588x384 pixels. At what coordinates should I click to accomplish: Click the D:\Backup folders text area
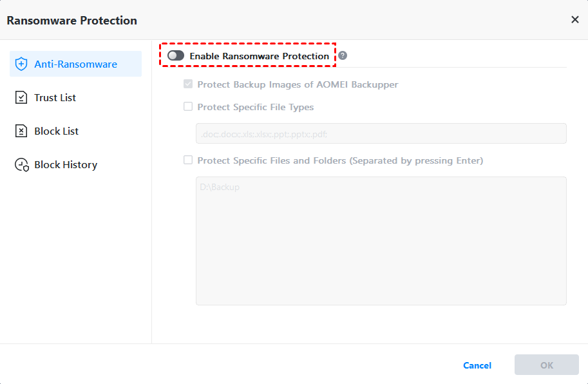pos(381,240)
